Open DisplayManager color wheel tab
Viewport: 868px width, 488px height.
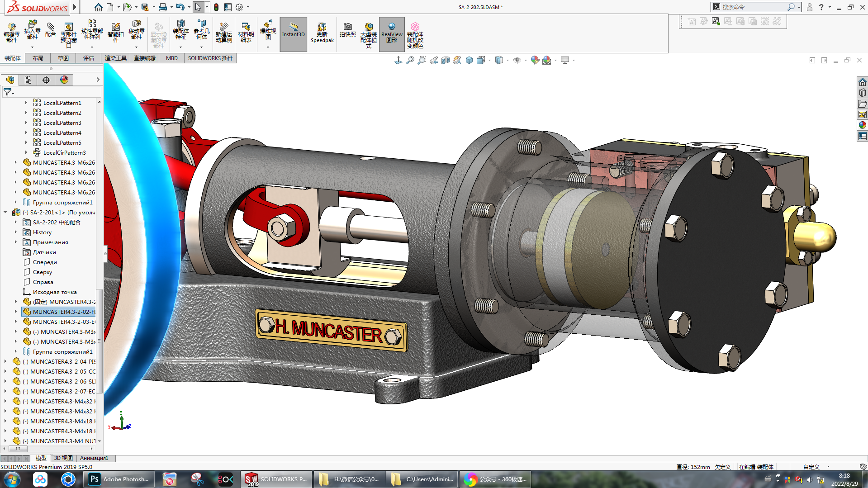tap(64, 80)
